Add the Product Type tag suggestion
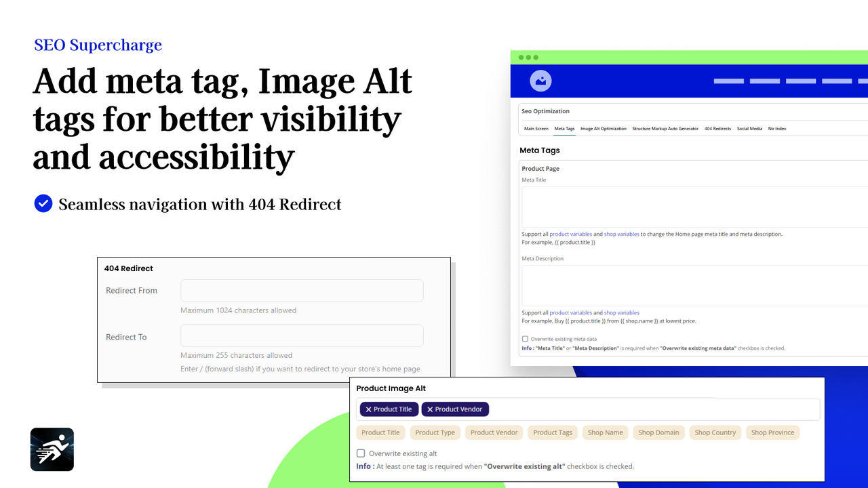Viewport: 868px width, 488px height. point(435,432)
